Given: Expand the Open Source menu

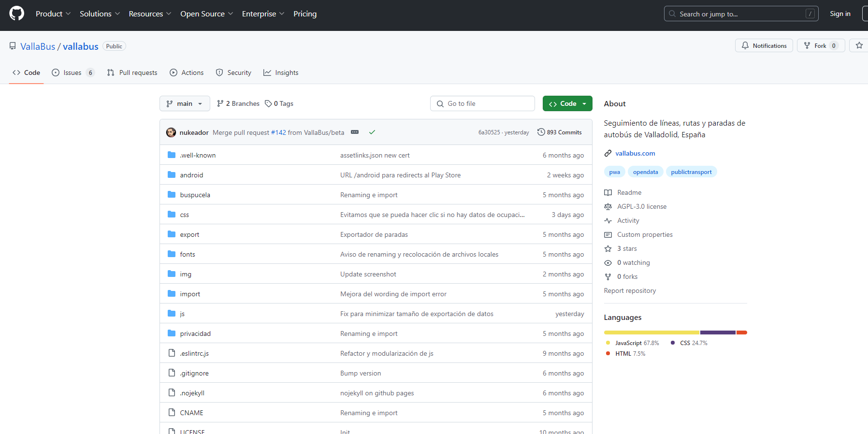Looking at the screenshot, I should (206, 14).
